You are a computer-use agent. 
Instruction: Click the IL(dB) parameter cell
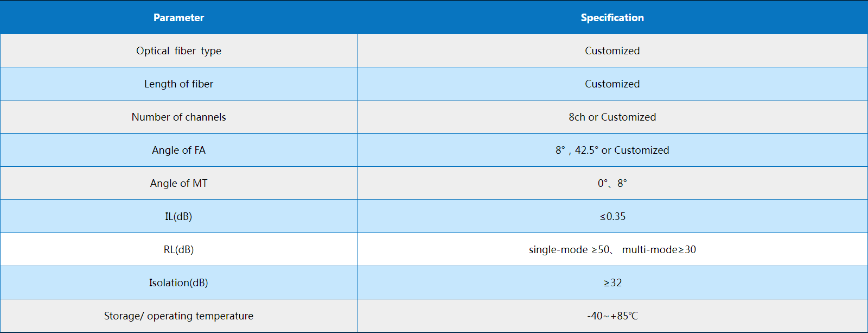point(178,216)
